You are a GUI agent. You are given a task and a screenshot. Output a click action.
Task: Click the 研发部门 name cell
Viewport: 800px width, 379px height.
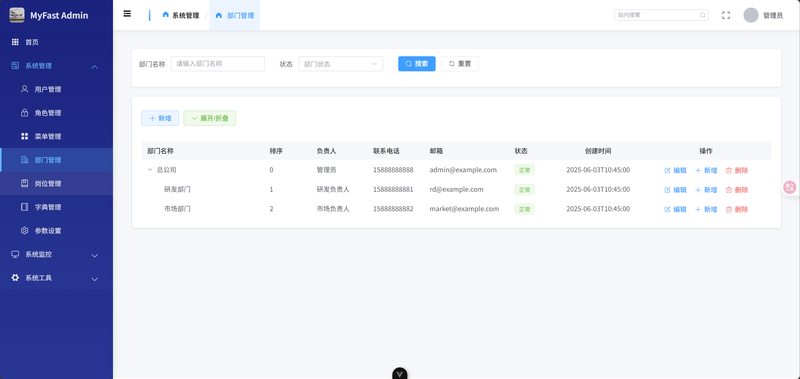tap(178, 189)
